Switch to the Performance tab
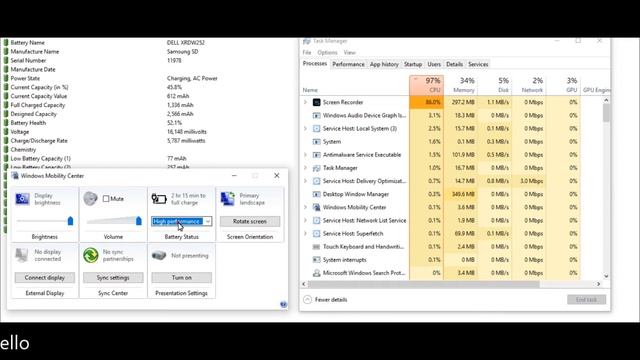 pos(348,64)
